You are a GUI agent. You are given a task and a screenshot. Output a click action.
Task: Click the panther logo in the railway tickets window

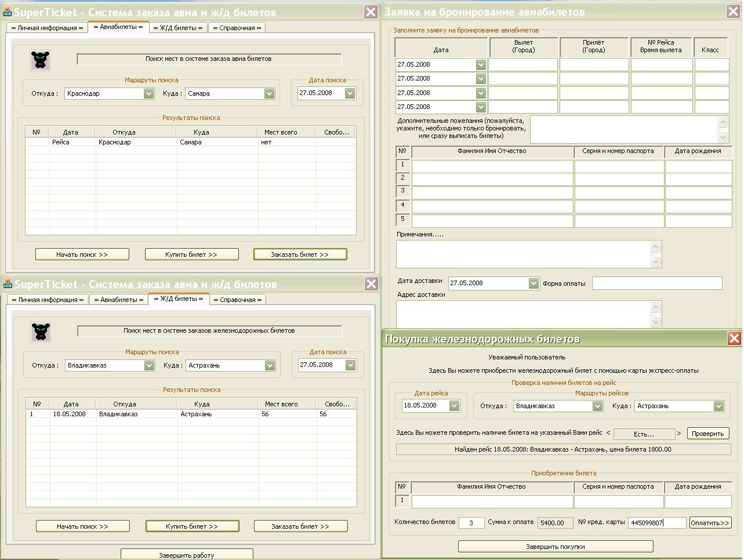pyautogui.click(x=41, y=332)
